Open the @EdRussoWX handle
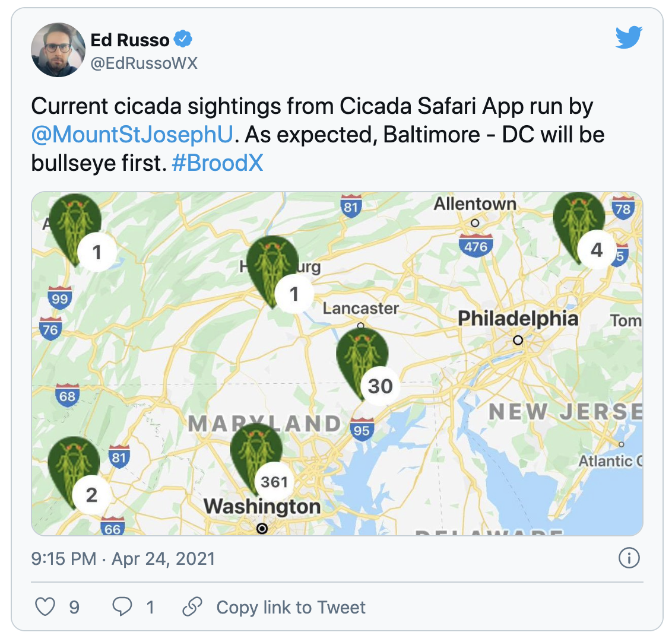 (x=144, y=63)
